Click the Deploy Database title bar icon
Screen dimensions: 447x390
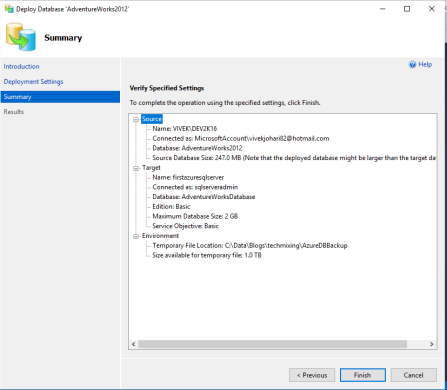click(9, 9)
